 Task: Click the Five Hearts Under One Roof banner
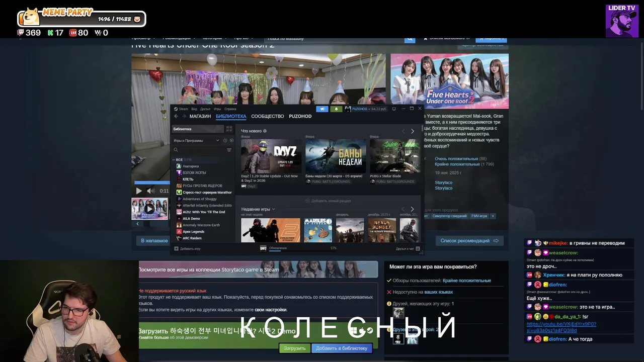point(449,81)
